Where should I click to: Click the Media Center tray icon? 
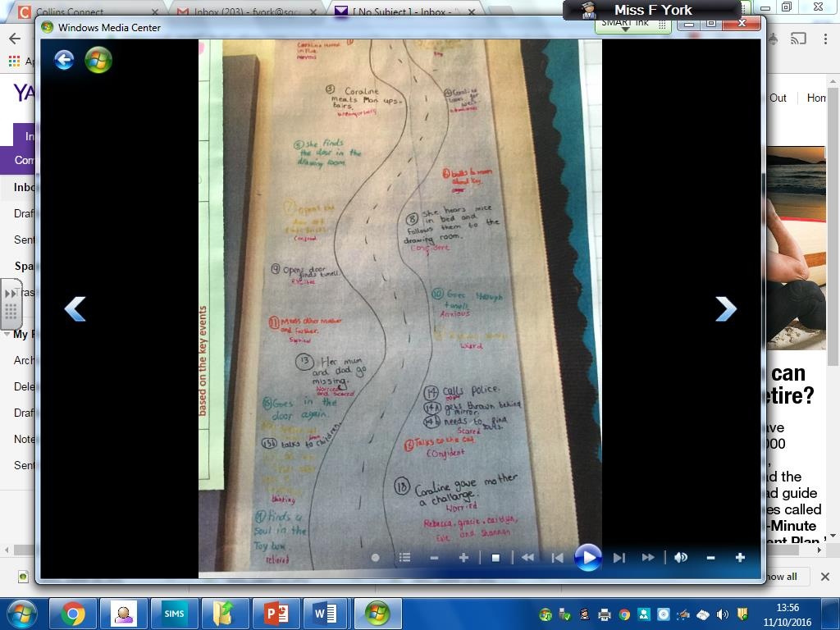coord(546,614)
